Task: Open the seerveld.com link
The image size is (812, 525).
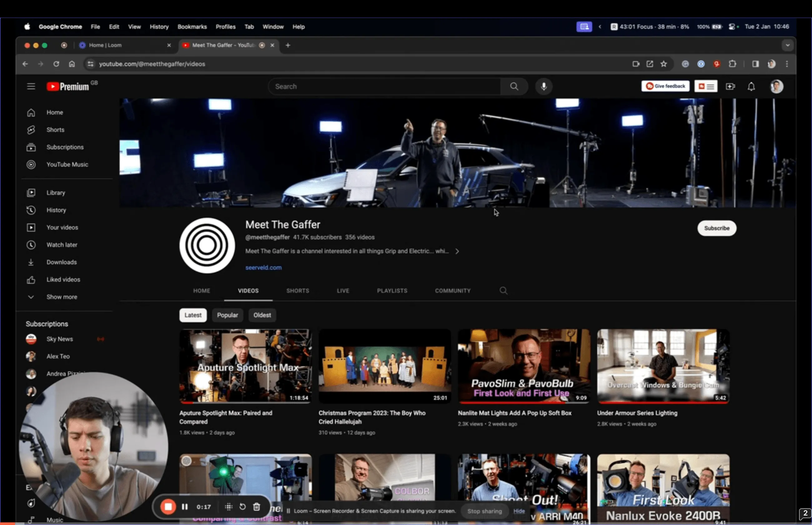Action: 263,268
